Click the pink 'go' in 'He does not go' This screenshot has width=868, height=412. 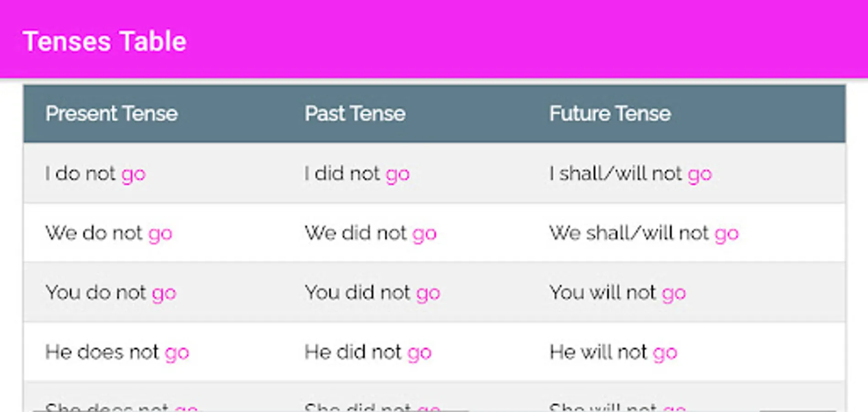click(177, 354)
